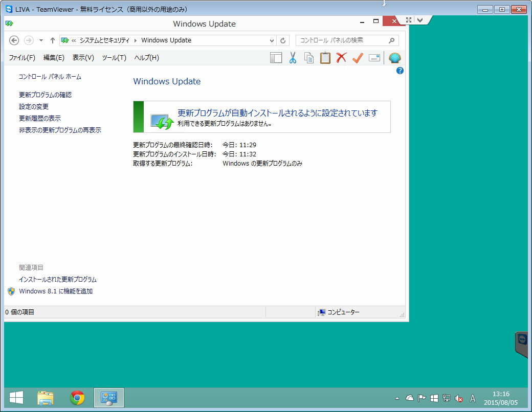Click the layout pane toolbar icon

(x=276, y=58)
